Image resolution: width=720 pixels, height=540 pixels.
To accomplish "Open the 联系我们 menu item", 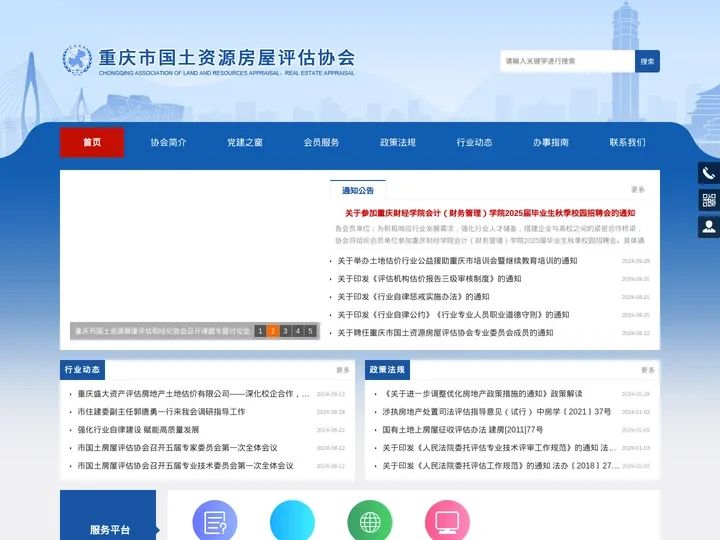I will [628, 142].
